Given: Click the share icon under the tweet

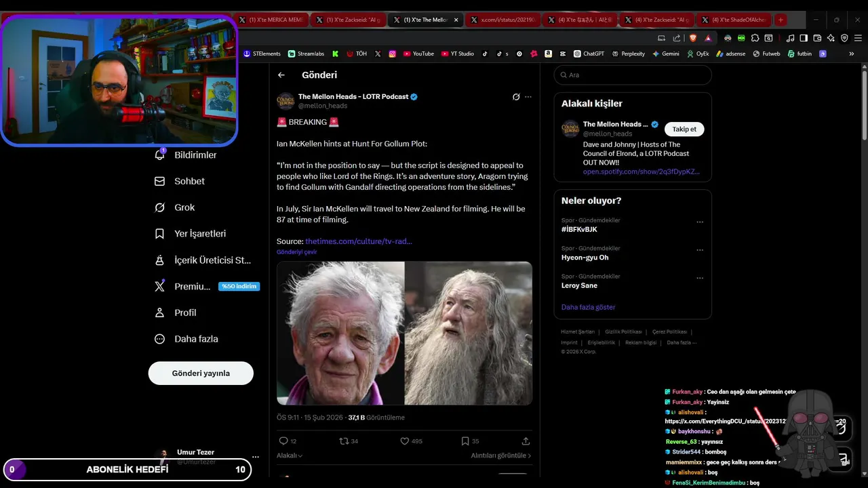Looking at the screenshot, I should [x=526, y=441].
